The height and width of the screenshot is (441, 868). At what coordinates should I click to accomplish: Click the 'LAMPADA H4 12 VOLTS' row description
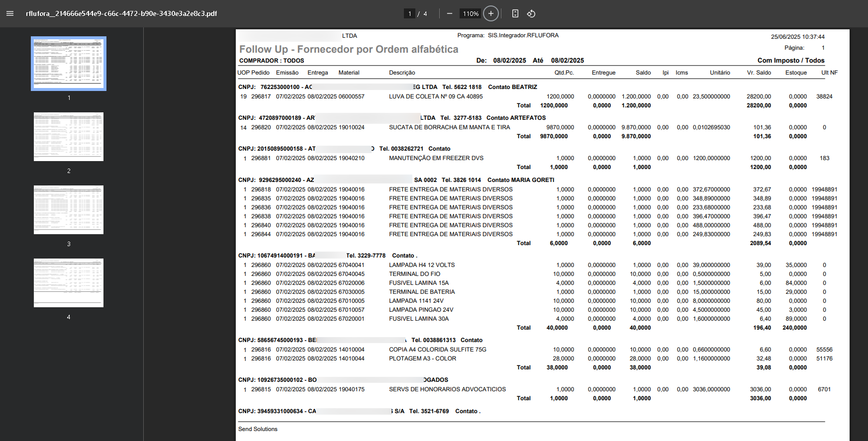[422, 265]
